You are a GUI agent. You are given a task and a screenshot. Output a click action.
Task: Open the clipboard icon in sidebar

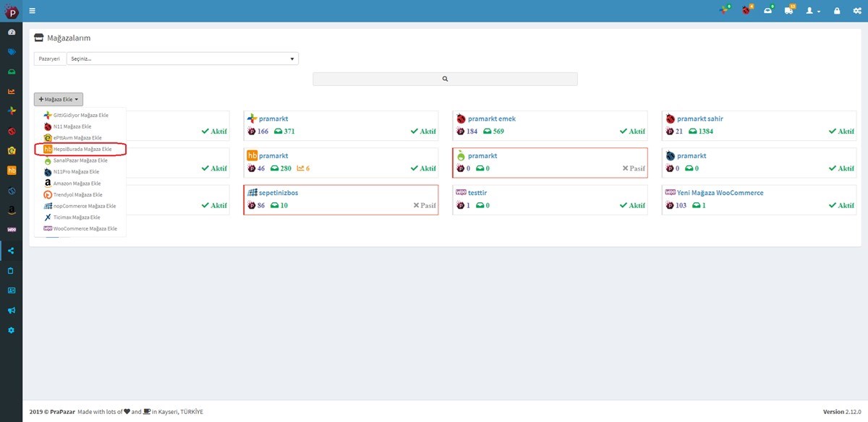tap(11, 271)
